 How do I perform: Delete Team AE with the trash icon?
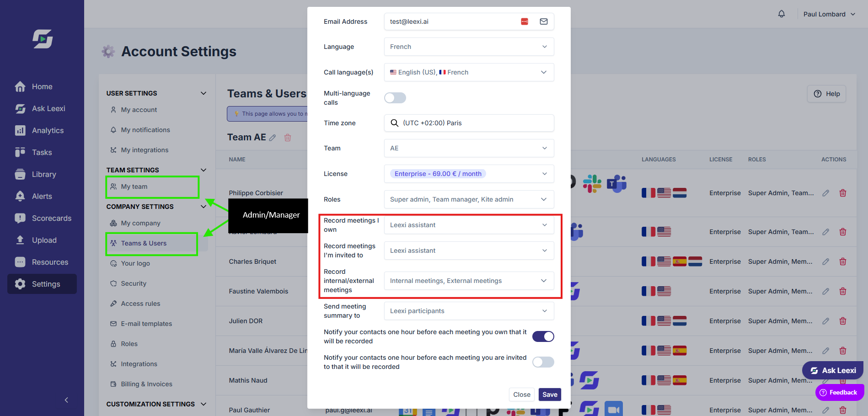[288, 138]
